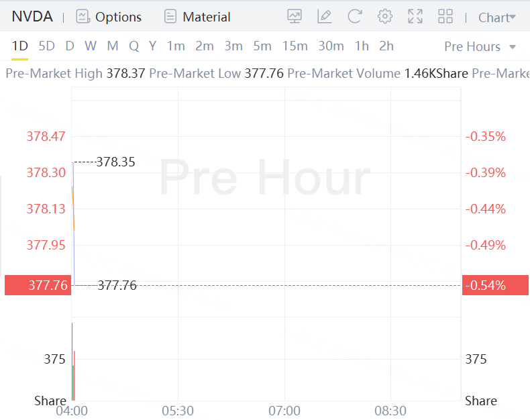Select the 30m interval
Viewport: 530px width, 420px height.
point(331,46)
